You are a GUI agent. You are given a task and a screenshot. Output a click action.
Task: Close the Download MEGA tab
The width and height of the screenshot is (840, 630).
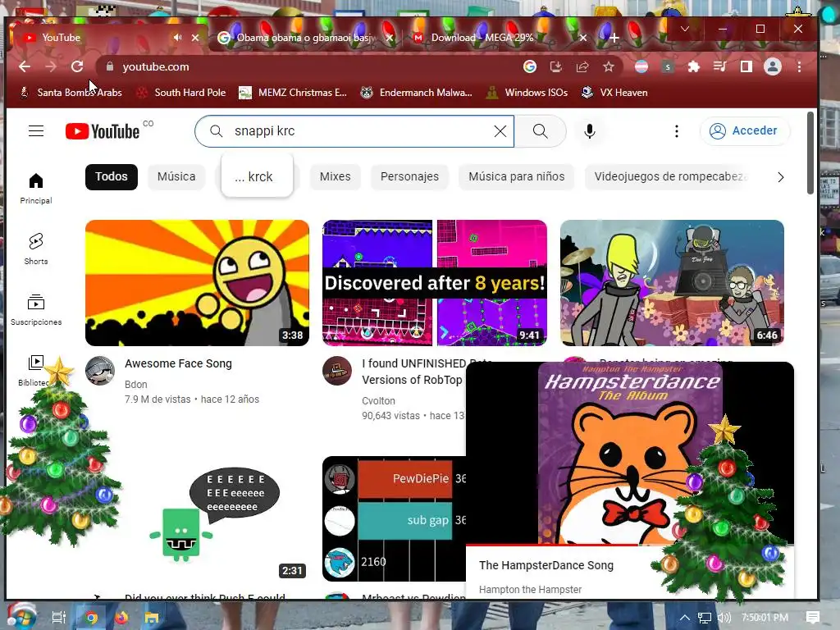click(583, 38)
